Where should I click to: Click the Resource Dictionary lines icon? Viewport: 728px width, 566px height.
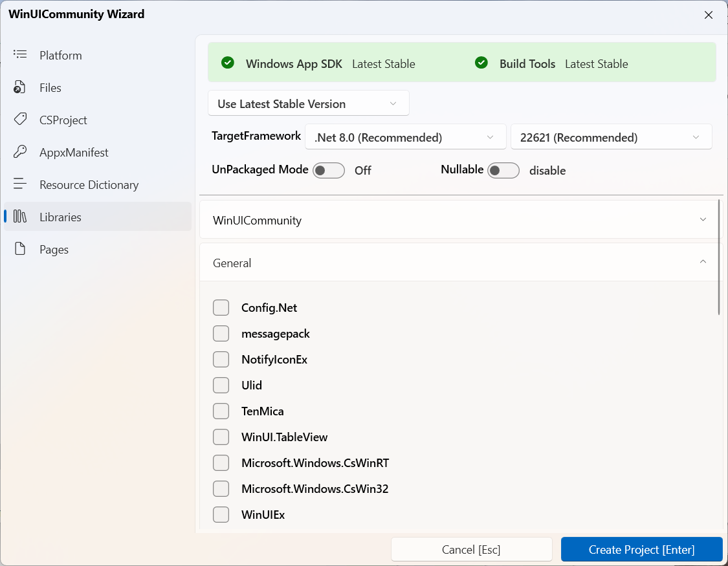[x=20, y=184]
